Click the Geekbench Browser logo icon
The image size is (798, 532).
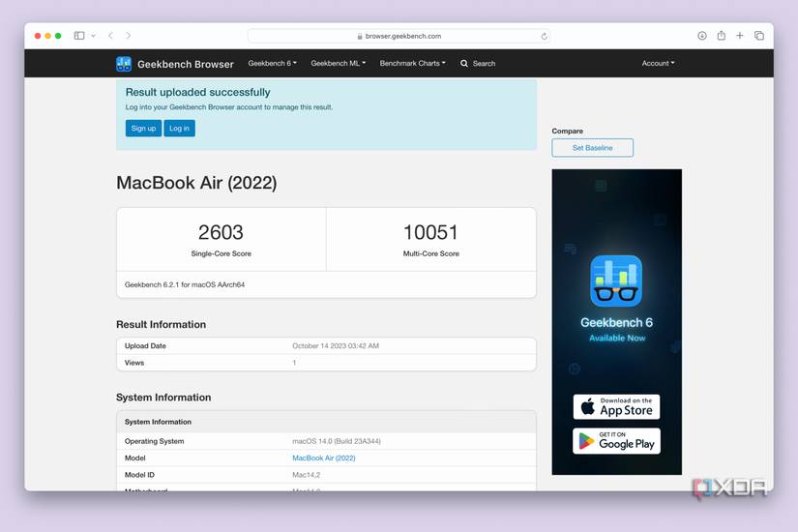124,64
